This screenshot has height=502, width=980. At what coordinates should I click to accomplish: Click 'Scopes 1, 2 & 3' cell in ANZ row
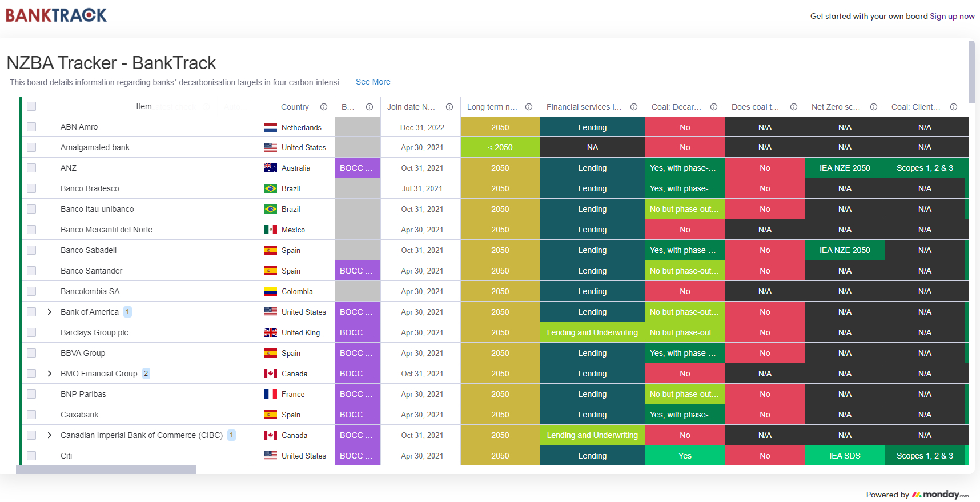[925, 168]
